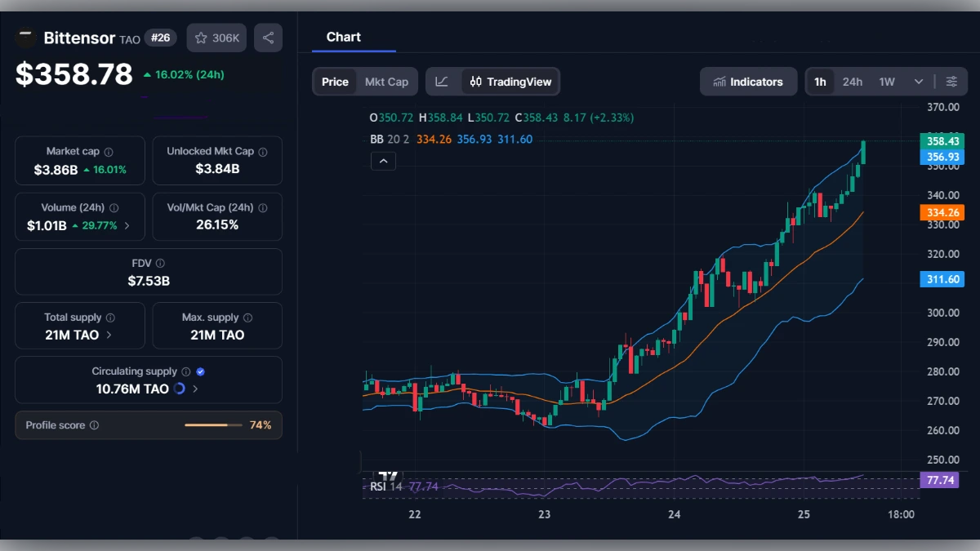This screenshot has width=980, height=551.
Task: Select the line chart icon
Action: coord(442,82)
